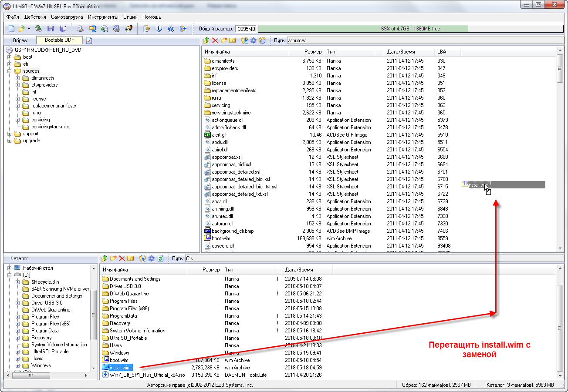
Task: Click Add files icon in the C:\ catalog toolbar
Action: pos(142,258)
